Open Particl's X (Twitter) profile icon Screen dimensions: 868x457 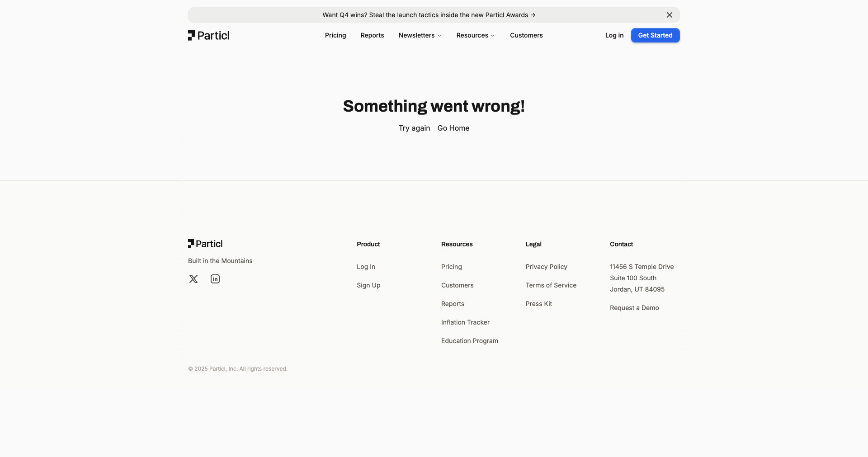coord(193,279)
